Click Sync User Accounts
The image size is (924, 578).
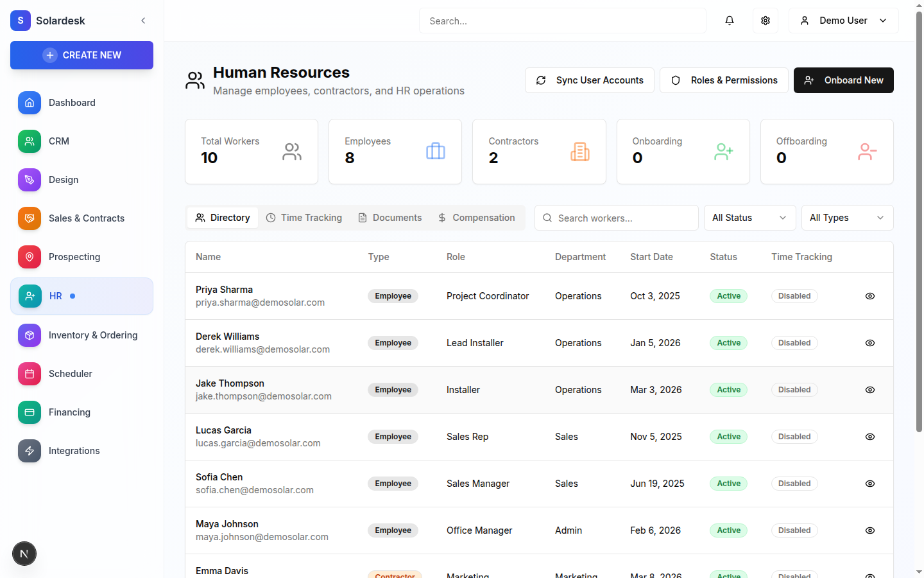click(x=589, y=80)
